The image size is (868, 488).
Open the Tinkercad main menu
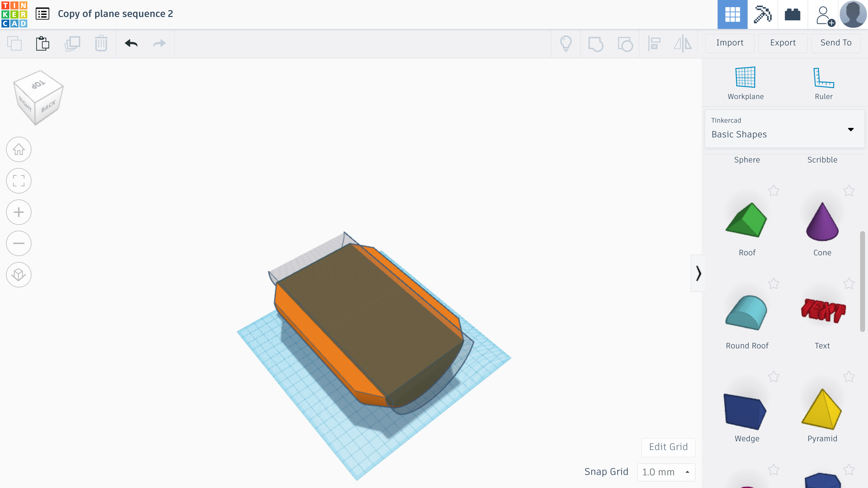pyautogui.click(x=42, y=14)
